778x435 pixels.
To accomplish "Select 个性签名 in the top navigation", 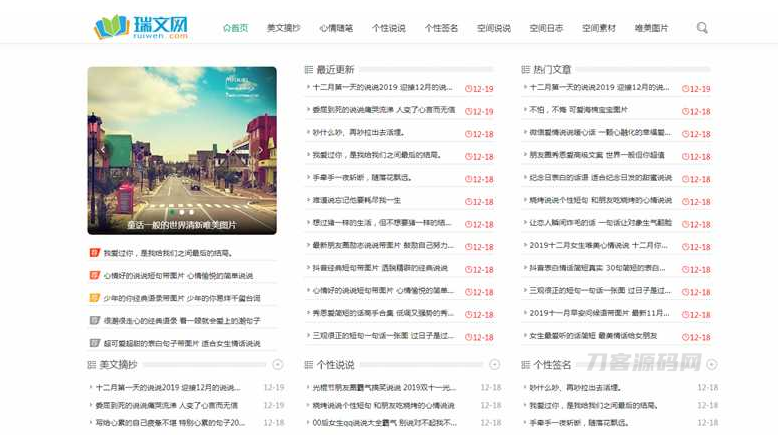I will pyautogui.click(x=441, y=28).
